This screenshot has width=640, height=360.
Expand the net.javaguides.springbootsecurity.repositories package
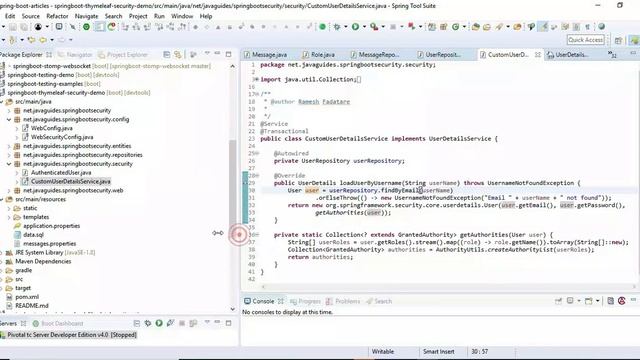[9, 155]
